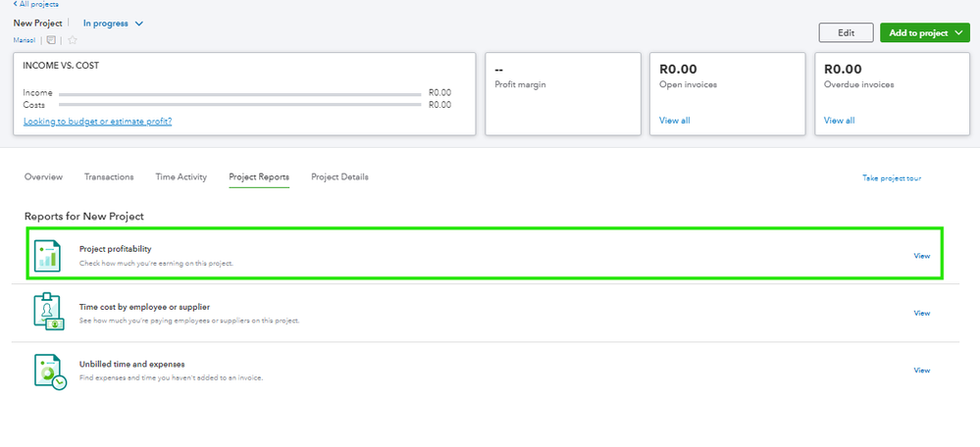Click the Edit button
This screenshot has height=447, width=980.
(846, 32)
